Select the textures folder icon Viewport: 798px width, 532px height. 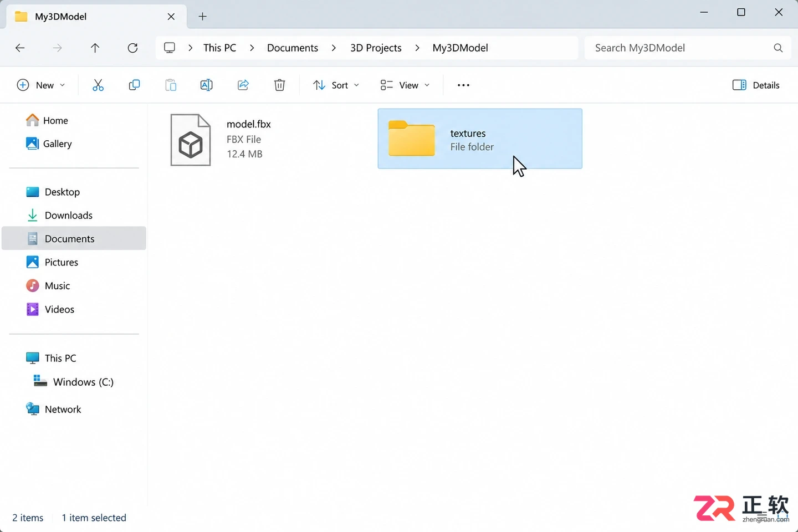412,138
